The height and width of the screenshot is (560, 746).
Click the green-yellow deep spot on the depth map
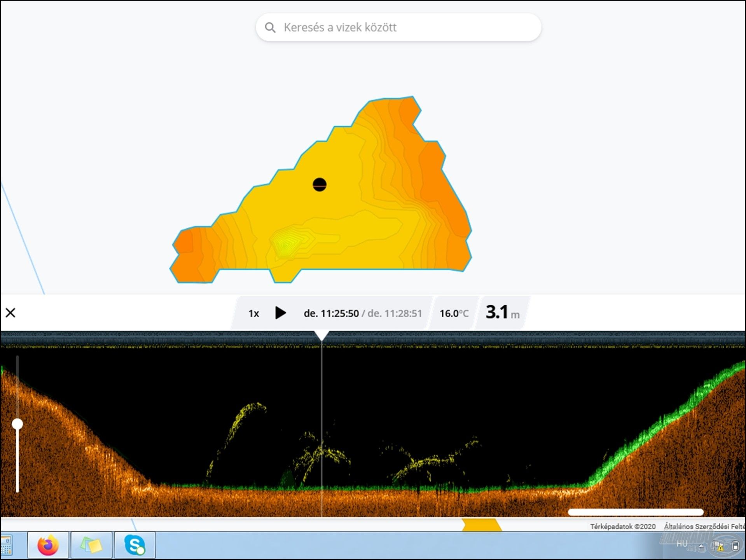click(286, 245)
